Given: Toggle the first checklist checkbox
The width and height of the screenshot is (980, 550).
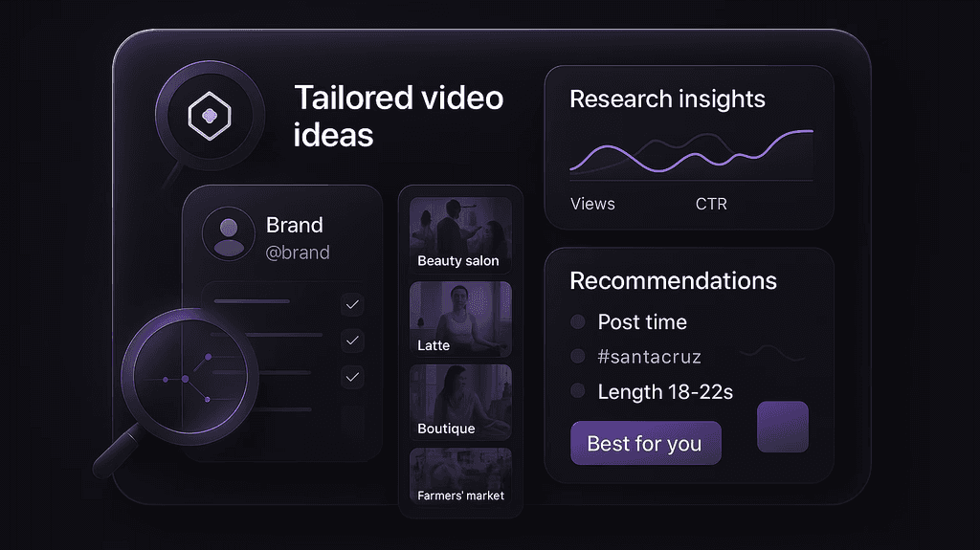Looking at the screenshot, I should (352, 304).
